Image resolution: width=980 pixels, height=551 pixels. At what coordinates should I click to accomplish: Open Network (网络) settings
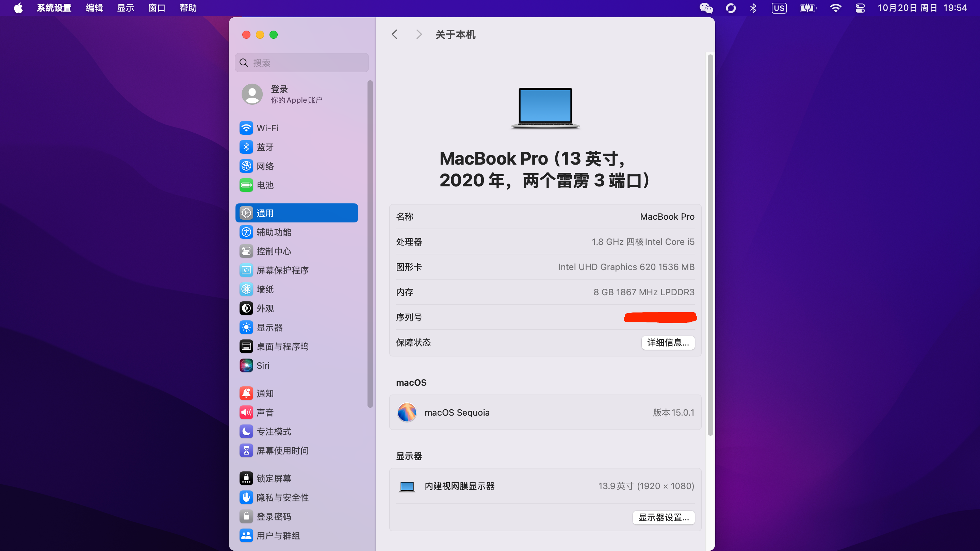pyautogui.click(x=265, y=166)
